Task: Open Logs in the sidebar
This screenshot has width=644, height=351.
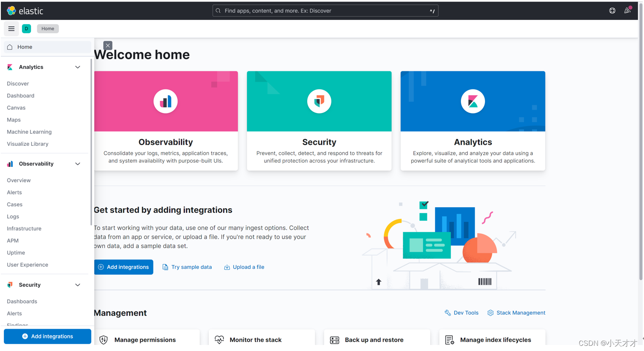Action: click(x=13, y=216)
